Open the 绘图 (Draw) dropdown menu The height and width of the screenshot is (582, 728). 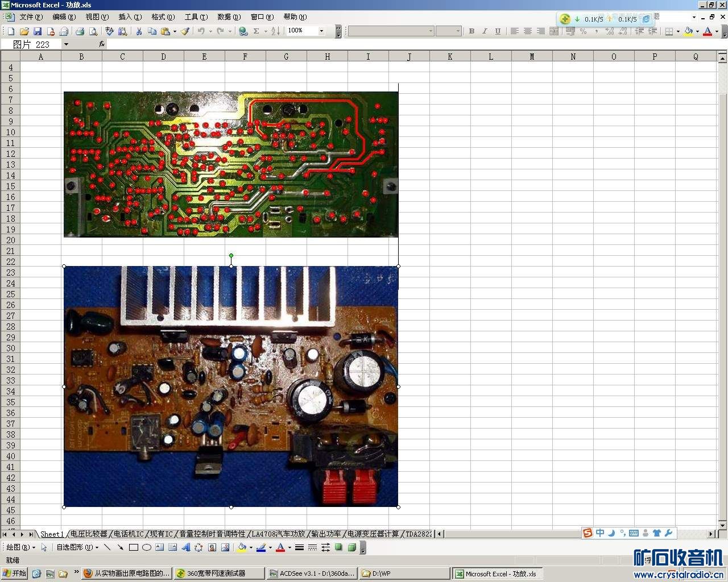click(x=20, y=547)
